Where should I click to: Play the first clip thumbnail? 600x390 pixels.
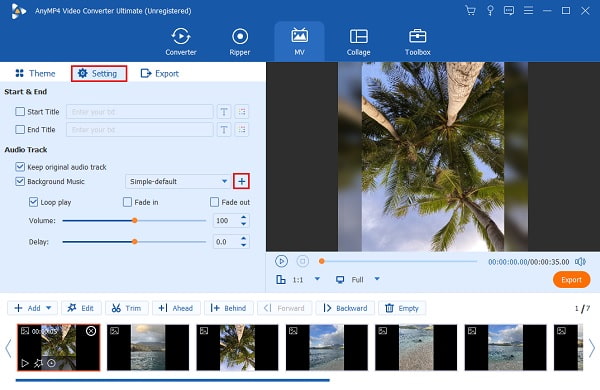coord(25,363)
